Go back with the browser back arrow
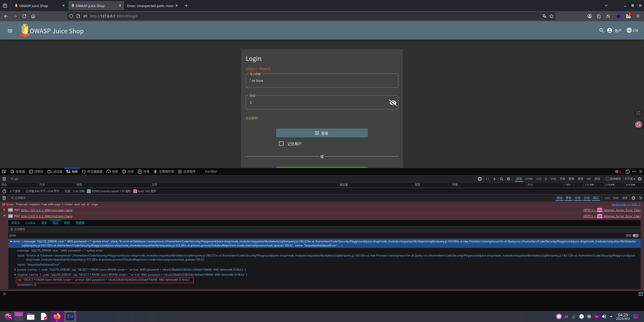The image size is (644, 322). tap(6, 16)
